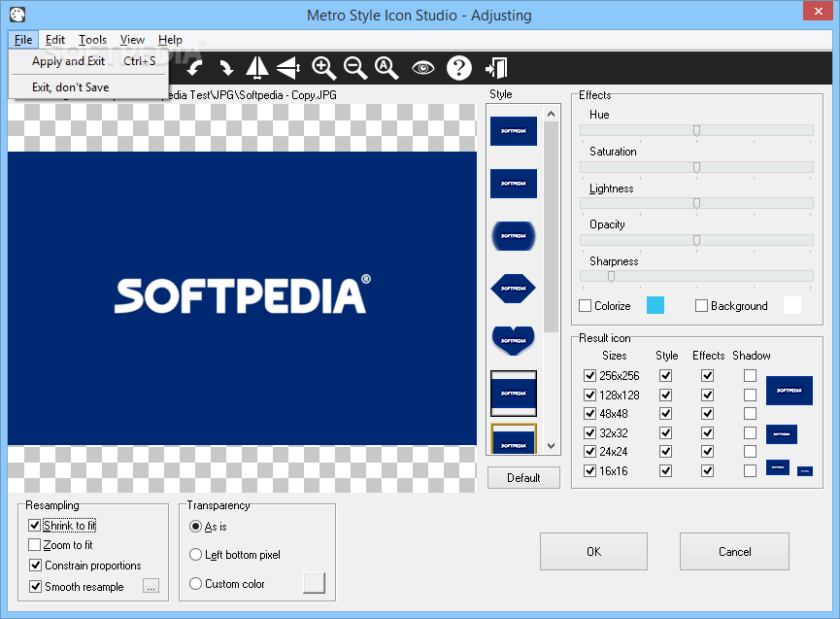Uncheck the 128x128 size checkbox
840x619 pixels.
[589, 395]
